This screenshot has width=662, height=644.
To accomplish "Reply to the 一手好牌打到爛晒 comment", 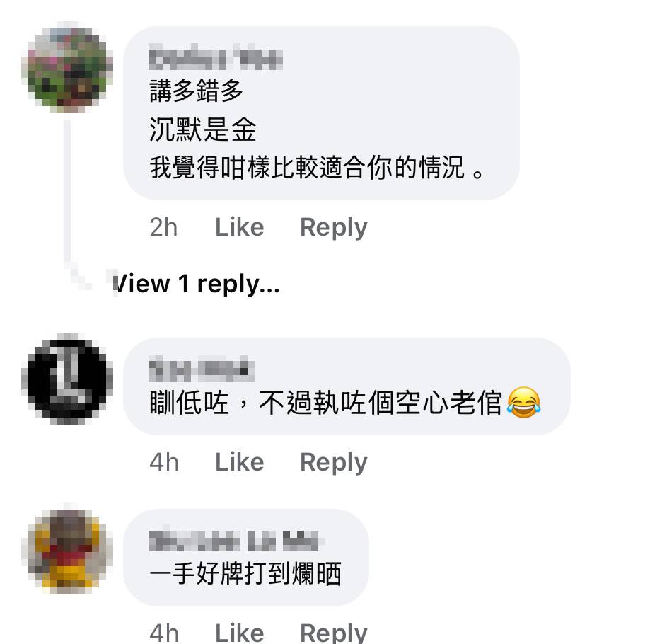I will 334,633.
